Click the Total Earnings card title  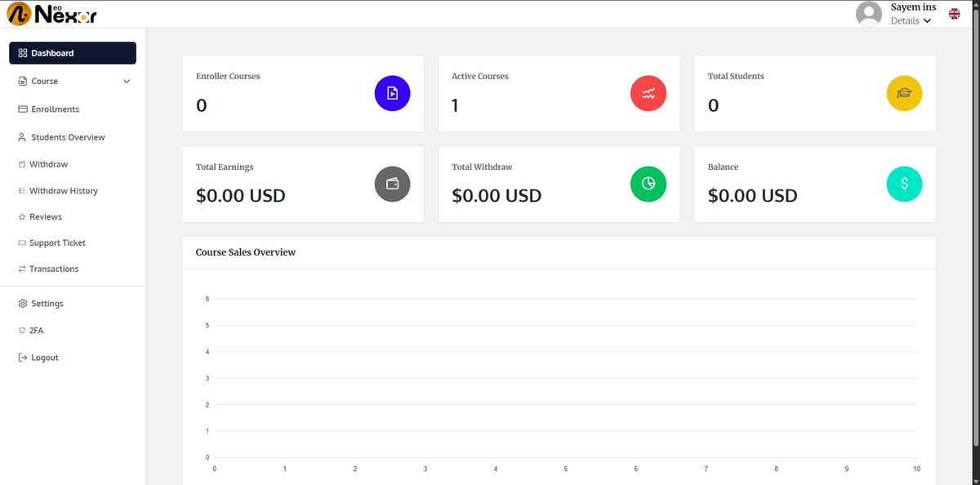(x=225, y=167)
